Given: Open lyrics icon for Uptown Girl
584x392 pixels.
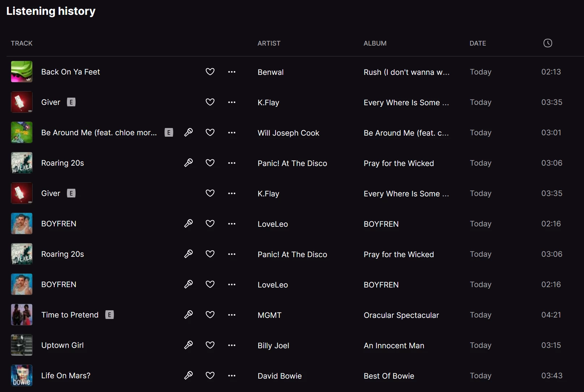Looking at the screenshot, I should pyautogui.click(x=188, y=345).
